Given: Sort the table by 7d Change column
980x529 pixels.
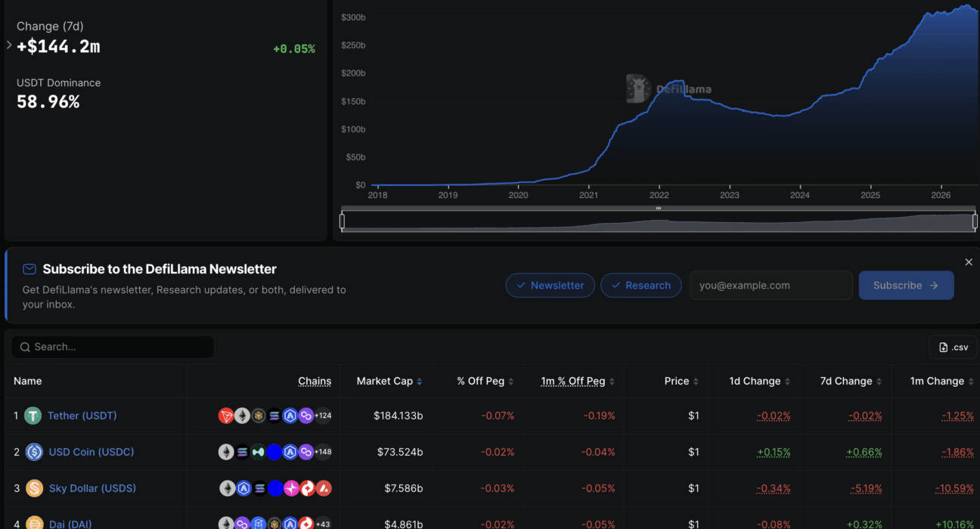Looking at the screenshot, I should tap(851, 381).
